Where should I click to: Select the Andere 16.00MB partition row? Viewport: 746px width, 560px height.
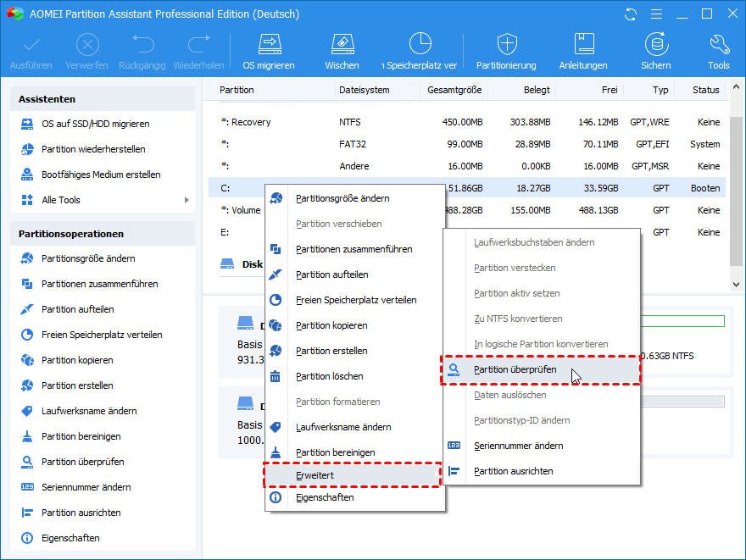tap(467, 166)
